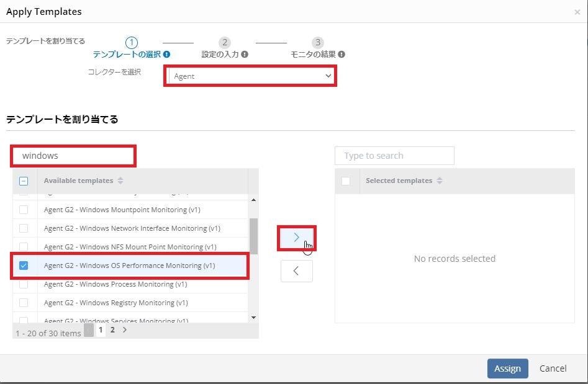
Task: Click the Available templates column header text
Action: pos(78,181)
